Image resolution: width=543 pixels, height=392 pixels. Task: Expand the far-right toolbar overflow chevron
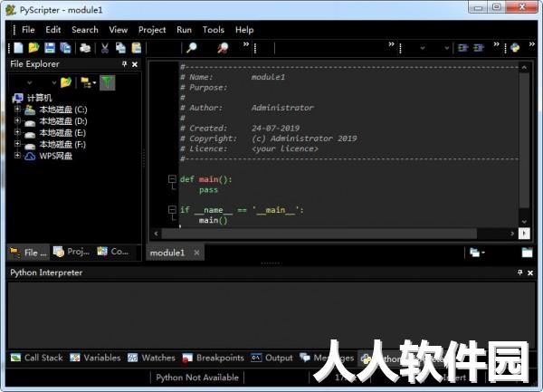coord(532,44)
